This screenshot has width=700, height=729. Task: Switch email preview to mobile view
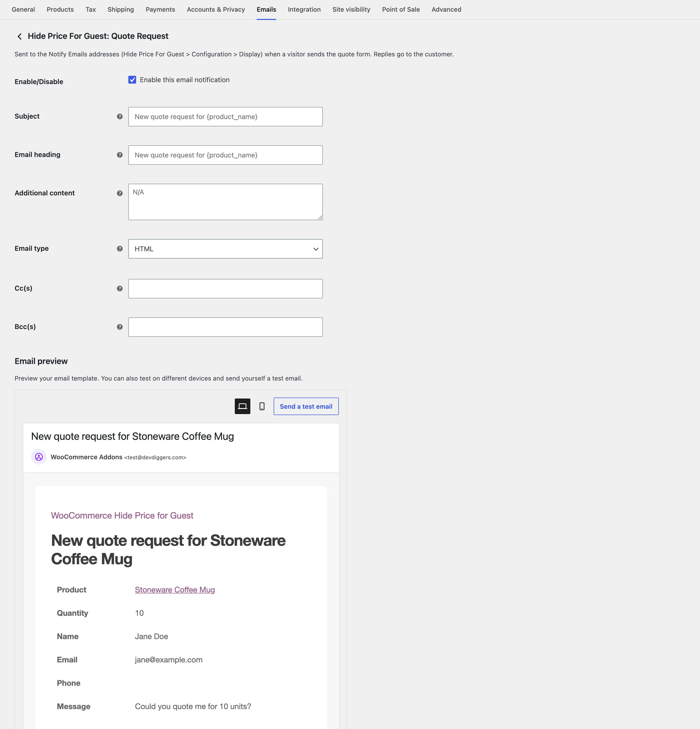coord(262,406)
